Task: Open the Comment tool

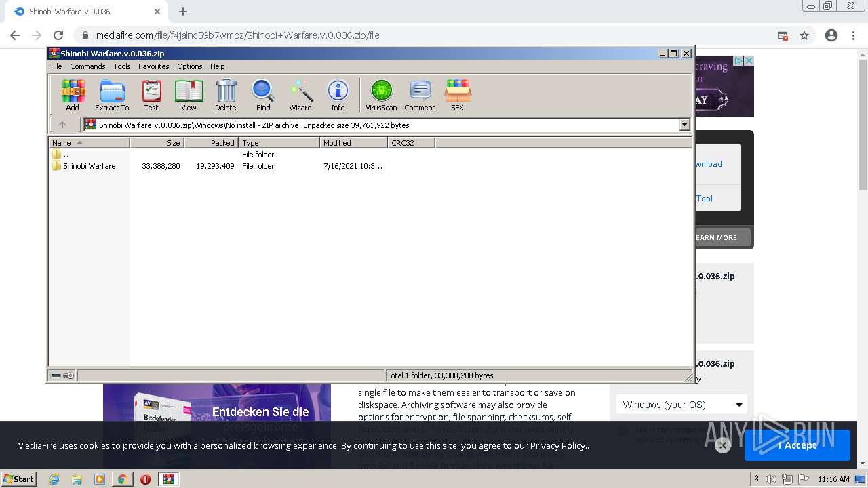Action: coord(420,95)
